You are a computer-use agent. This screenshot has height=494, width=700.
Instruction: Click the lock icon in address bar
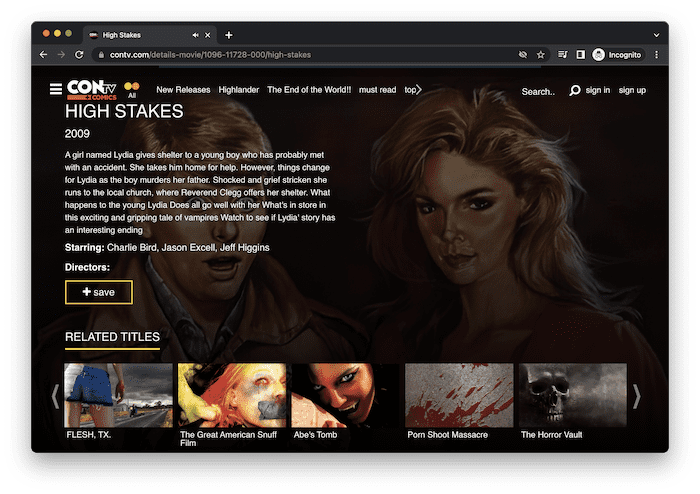101,55
